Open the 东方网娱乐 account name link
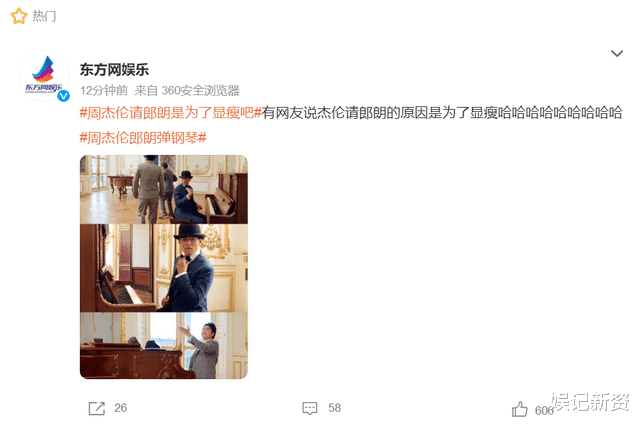640x425 pixels. (x=114, y=70)
